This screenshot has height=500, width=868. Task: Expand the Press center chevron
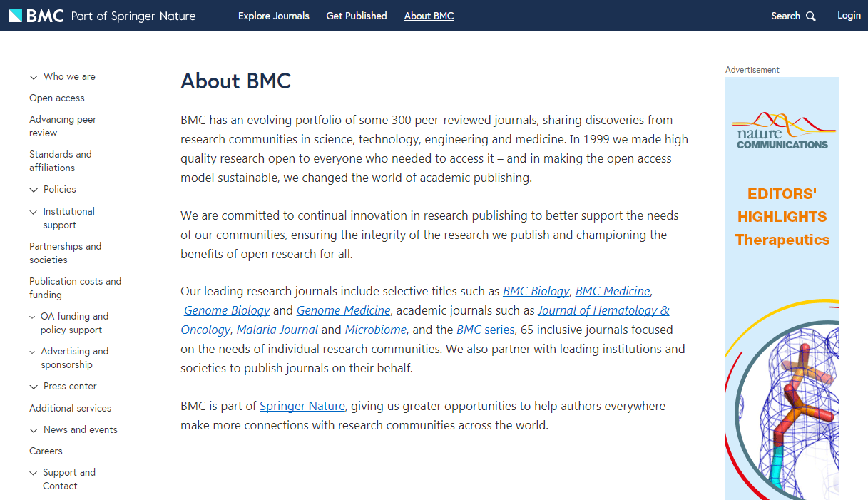(x=34, y=387)
